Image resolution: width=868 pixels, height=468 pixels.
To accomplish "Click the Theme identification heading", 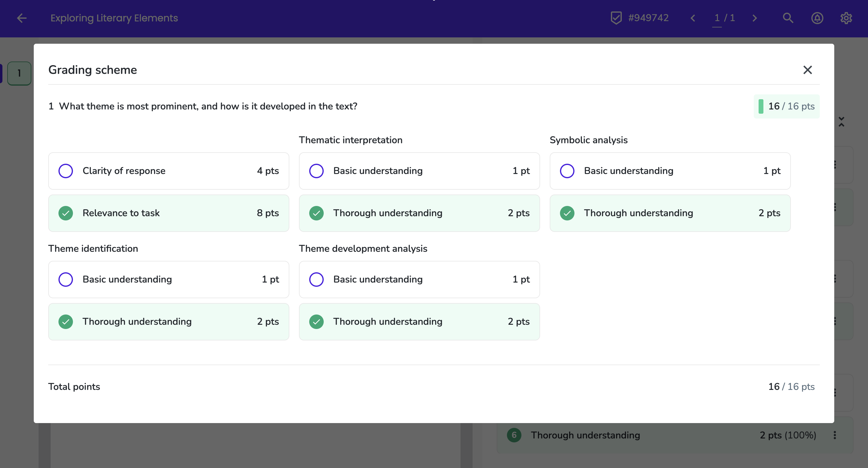I will [x=93, y=248].
